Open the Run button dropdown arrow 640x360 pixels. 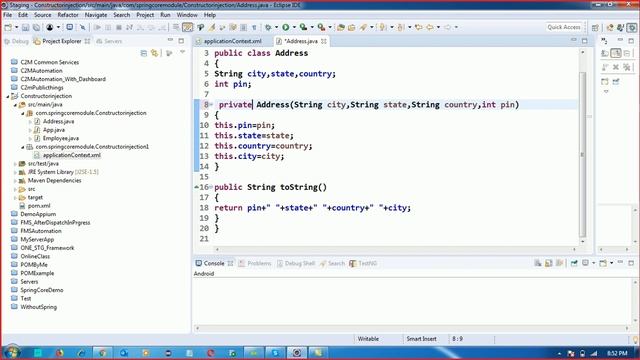[294, 27]
